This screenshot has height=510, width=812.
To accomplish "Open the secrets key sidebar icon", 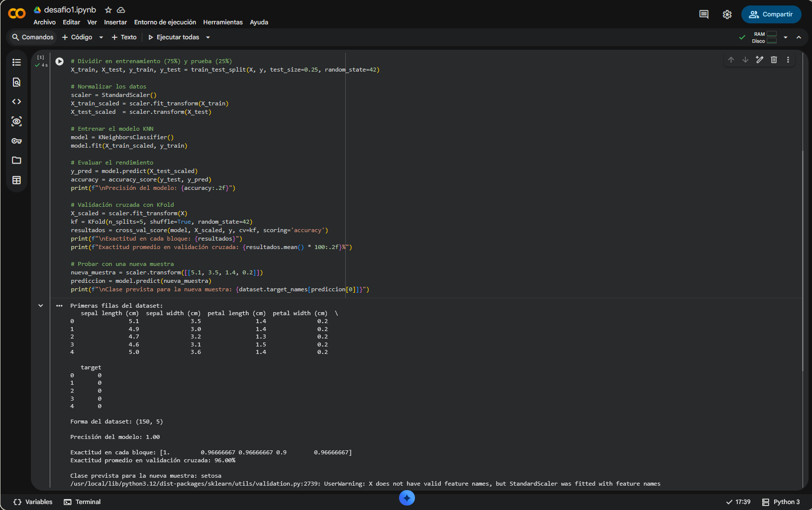I will pos(16,141).
